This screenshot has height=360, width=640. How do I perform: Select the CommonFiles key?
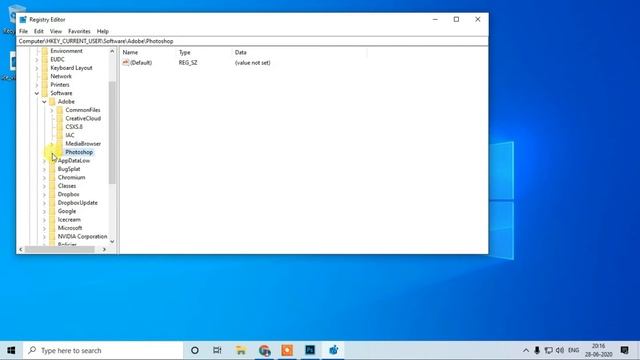click(x=82, y=110)
